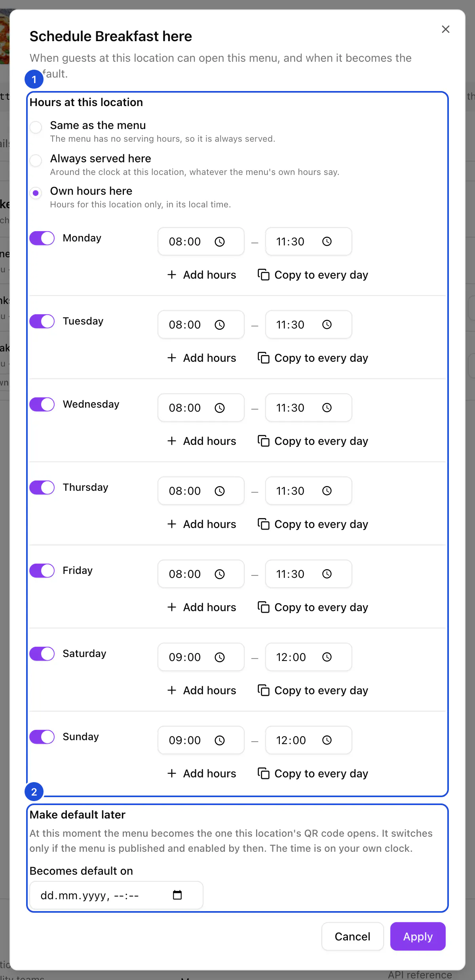Image resolution: width=475 pixels, height=980 pixels.
Task: Select Same as the menu option
Action: pos(36,127)
